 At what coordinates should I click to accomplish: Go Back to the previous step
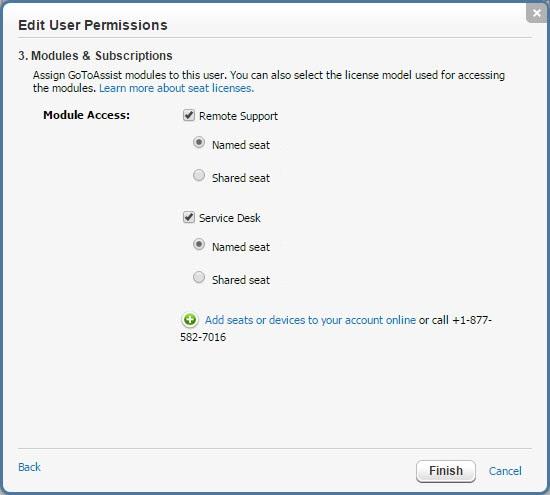pyautogui.click(x=29, y=467)
